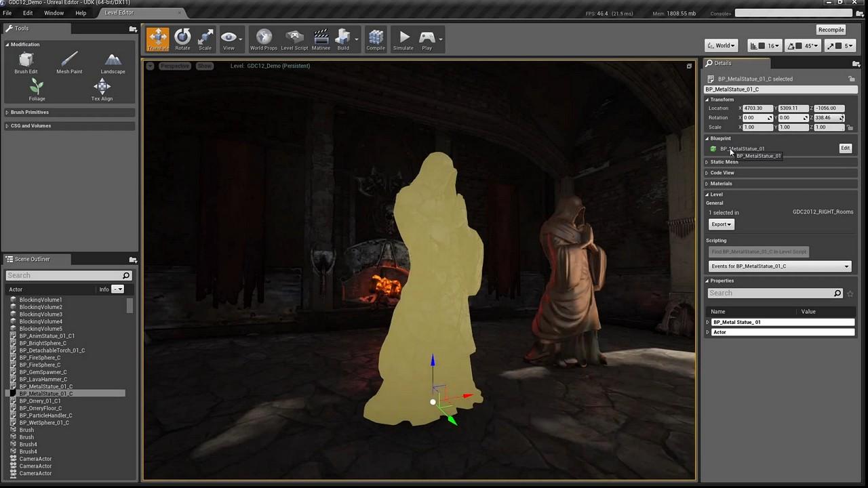Open the scale snap 5 dropdown
Image resolution: width=868 pixels, height=488 pixels.
(x=848, y=45)
